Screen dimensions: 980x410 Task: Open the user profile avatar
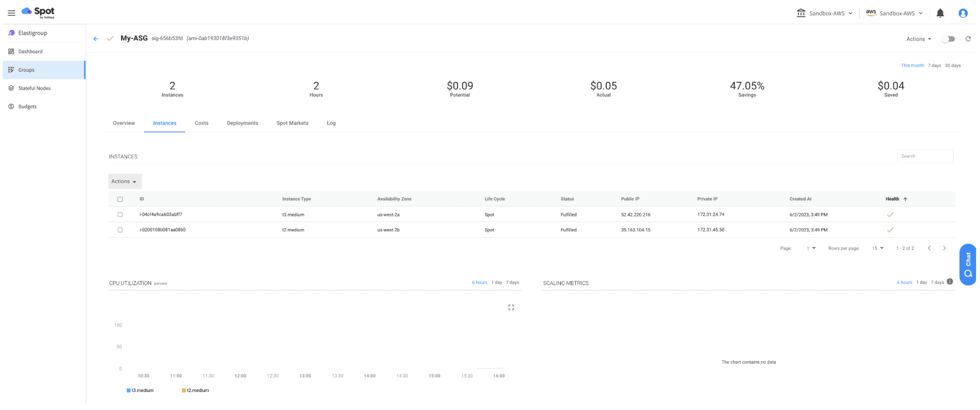pyautogui.click(x=963, y=13)
